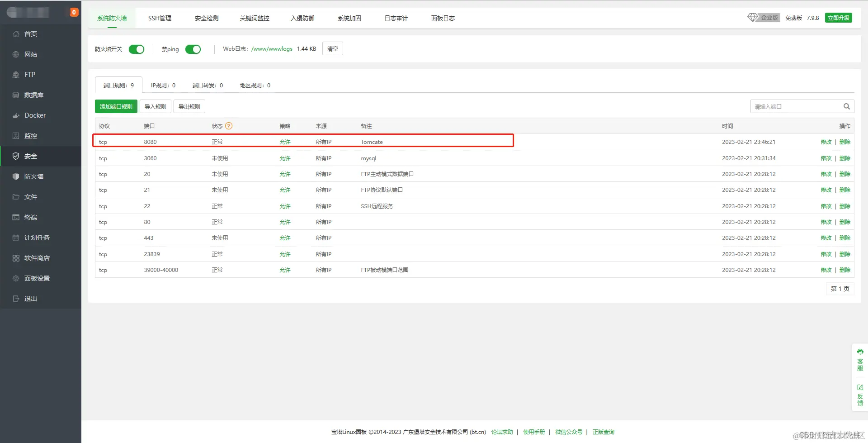The width and height of the screenshot is (868, 443).
Task: Click the grid icon beside 软件商店
Action: (x=16, y=258)
